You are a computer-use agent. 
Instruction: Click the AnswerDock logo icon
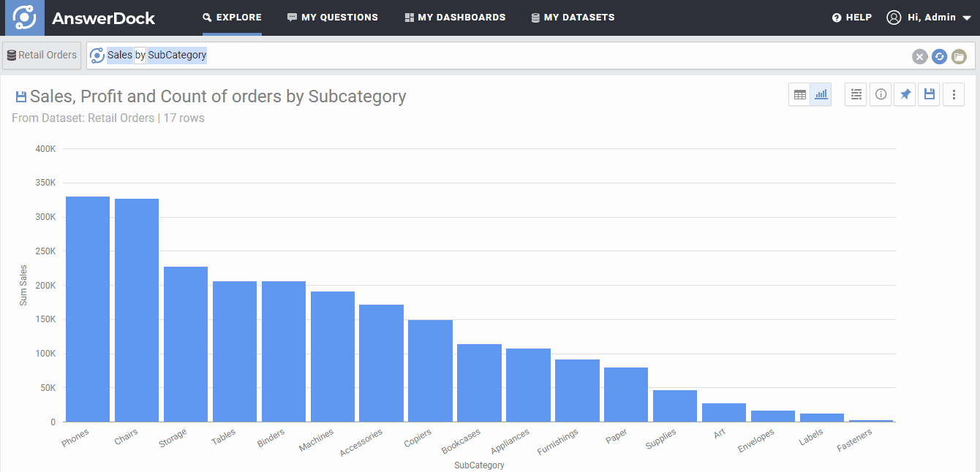[25, 18]
